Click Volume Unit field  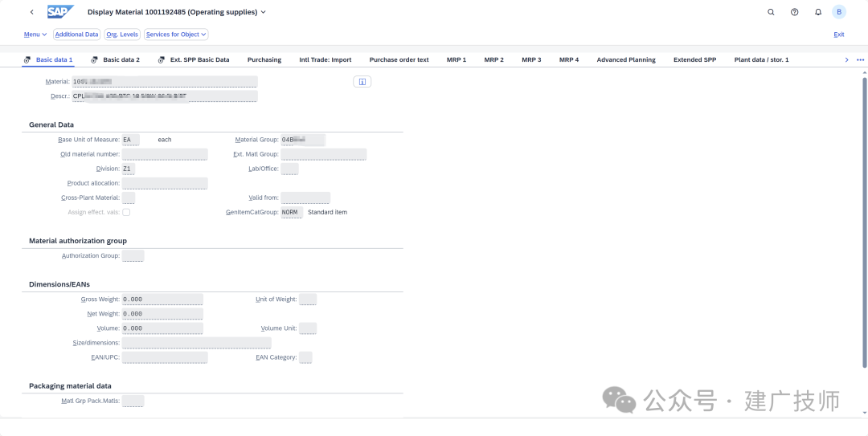coord(308,328)
